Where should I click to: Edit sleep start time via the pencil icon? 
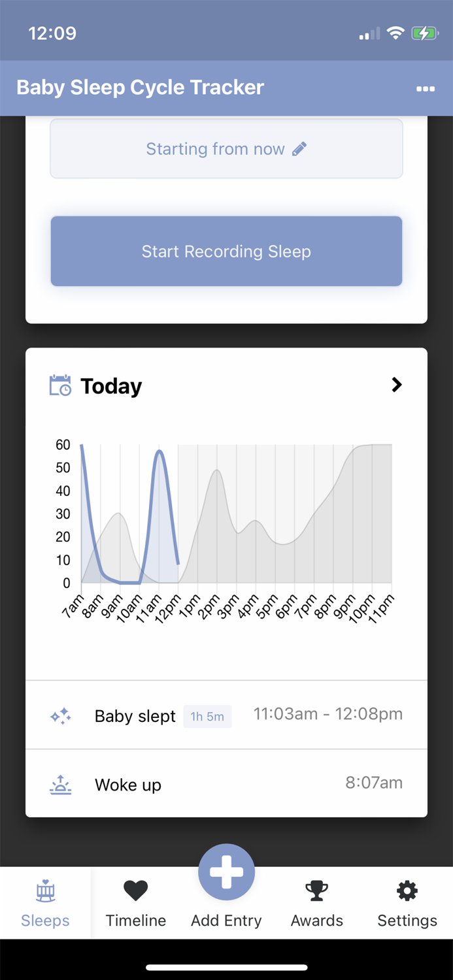298,149
